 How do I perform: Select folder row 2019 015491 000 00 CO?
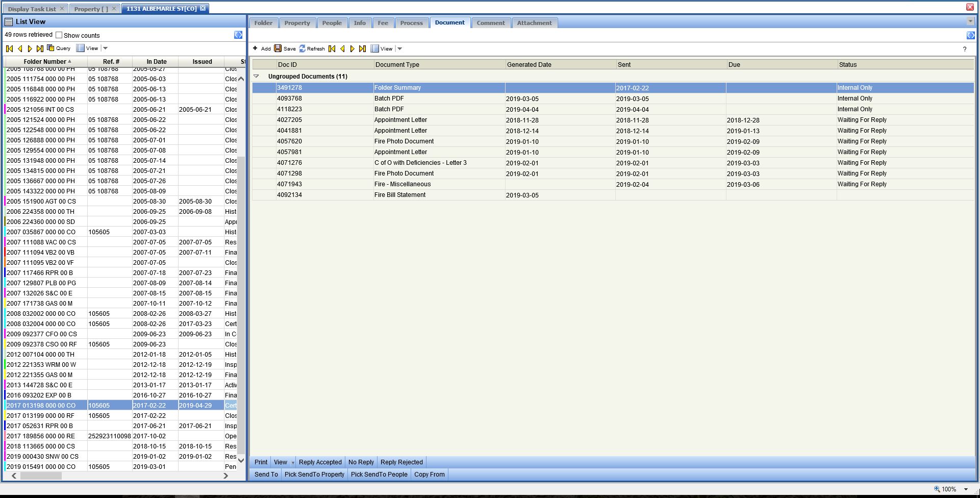41,466
